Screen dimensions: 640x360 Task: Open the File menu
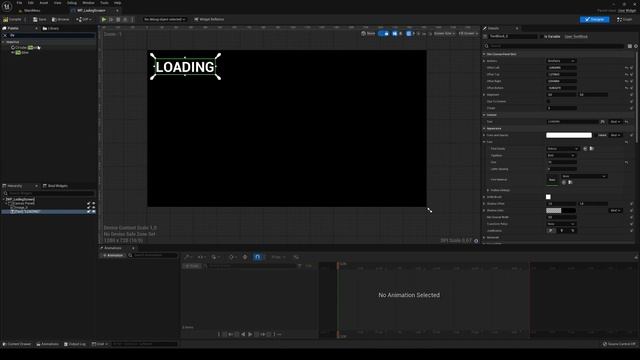coord(19,3)
